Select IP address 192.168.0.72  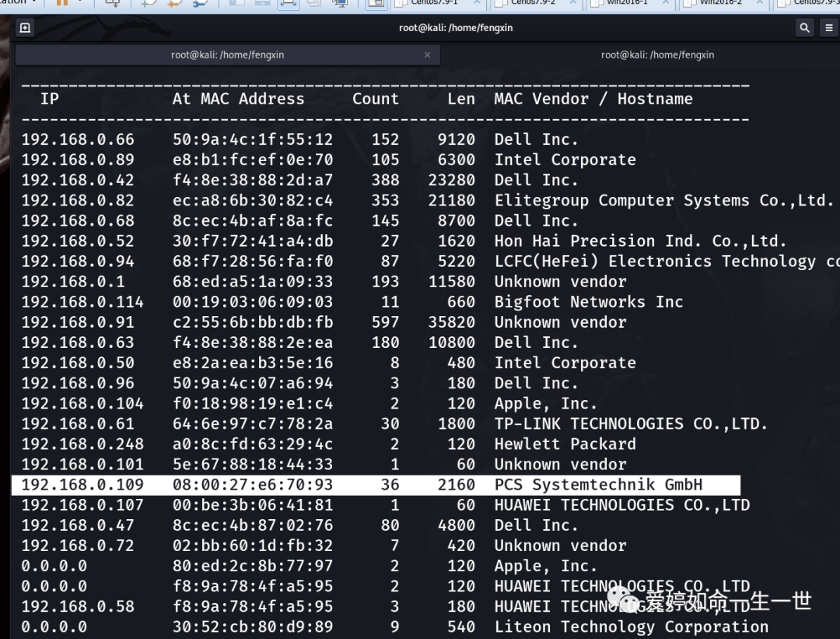[x=78, y=546]
